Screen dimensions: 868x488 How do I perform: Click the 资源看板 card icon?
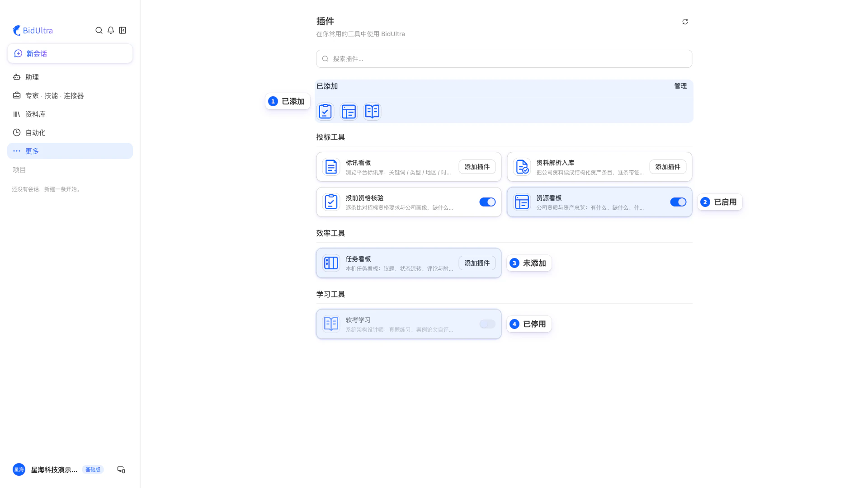522,202
